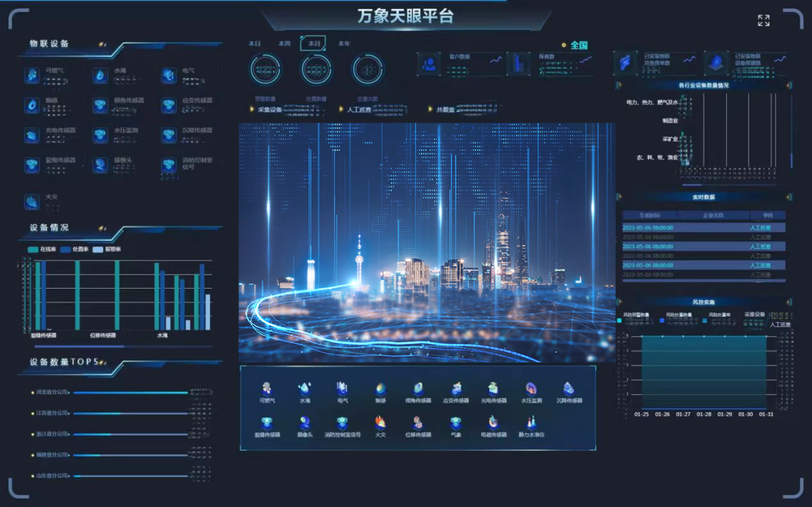
Task: Open 水压监测 icon in 物联设备 panel
Action: [x=100, y=135]
